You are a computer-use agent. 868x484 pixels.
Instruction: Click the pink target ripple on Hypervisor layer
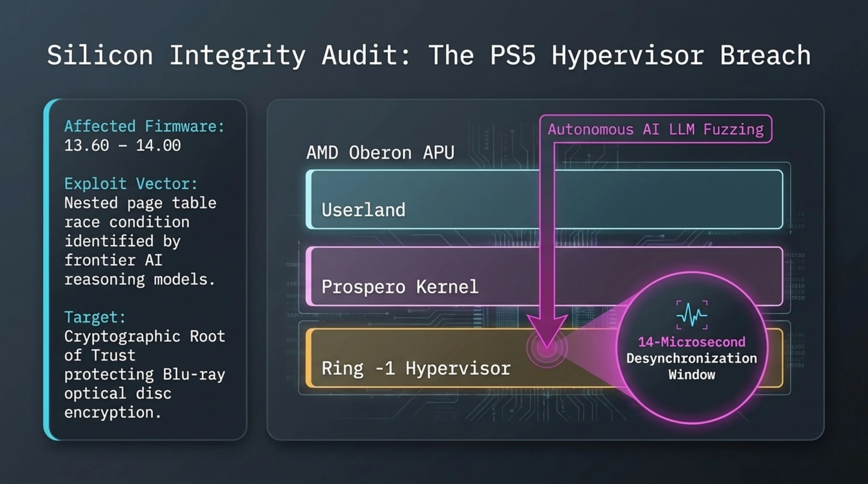547,347
